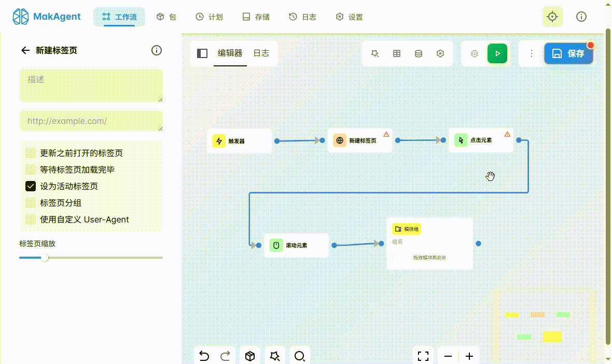Switch to the 日志 tab in editor
Image resolution: width=612 pixels, height=364 pixels.
click(261, 53)
